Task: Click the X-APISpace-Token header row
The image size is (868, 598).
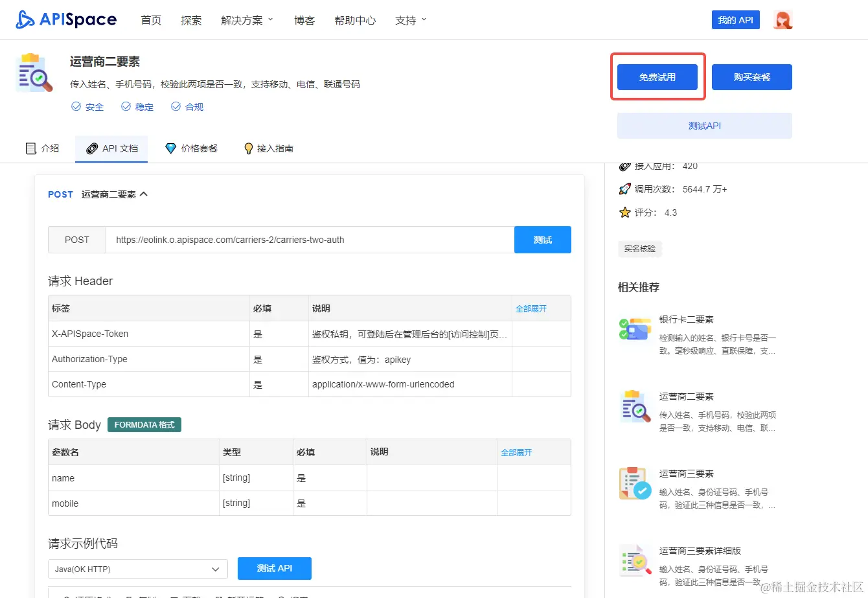Action: tap(310, 334)
